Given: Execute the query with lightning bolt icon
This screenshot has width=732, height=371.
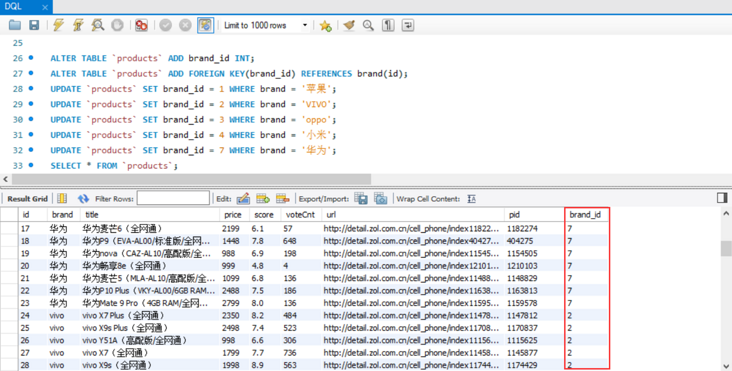Looking at the screenshot, I should [58, 25].
